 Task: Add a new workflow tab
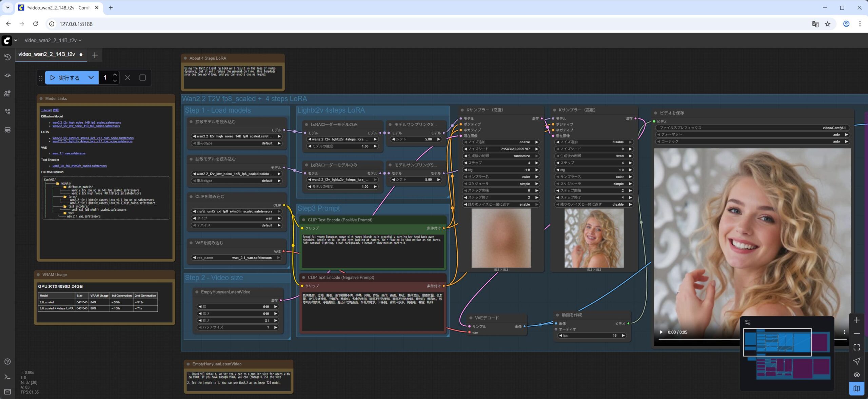click(x=95, y=55)
